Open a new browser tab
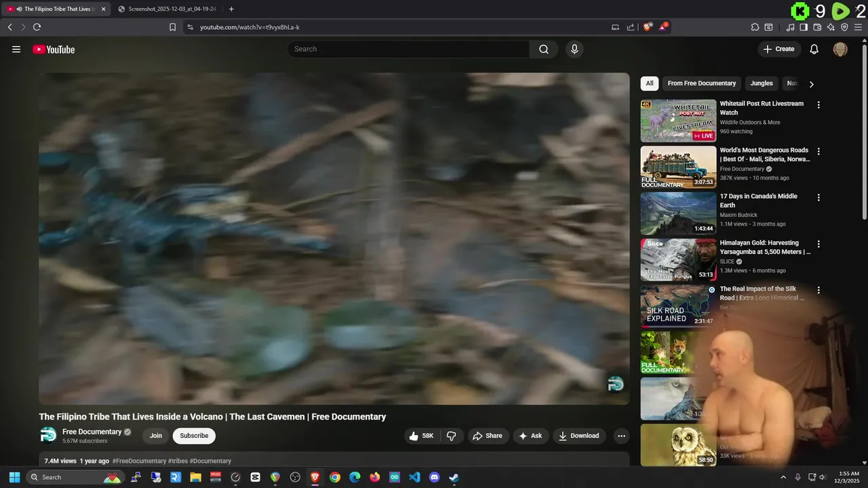 point(231,9)
